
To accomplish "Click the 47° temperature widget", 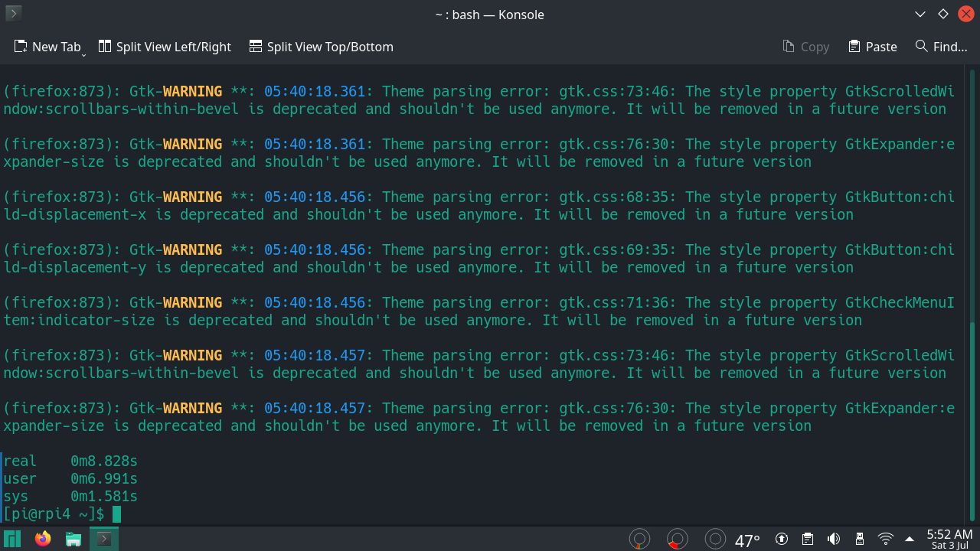I will pos(747,540).
